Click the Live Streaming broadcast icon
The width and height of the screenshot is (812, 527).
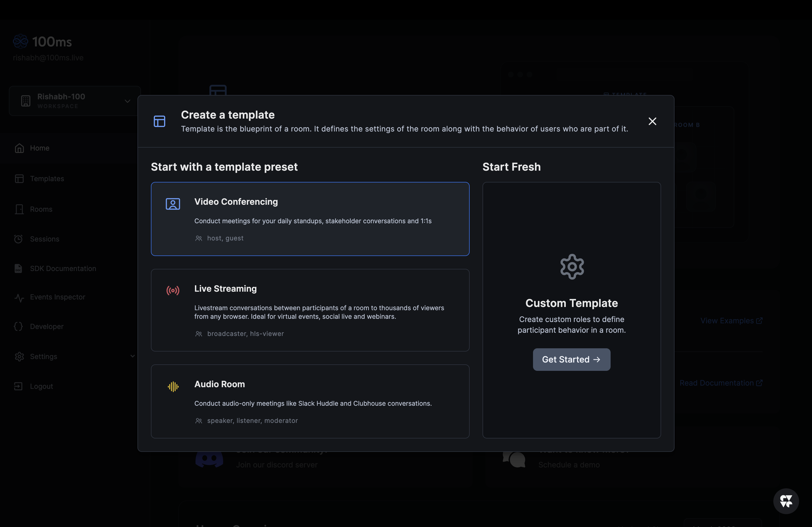pos(173,290)
